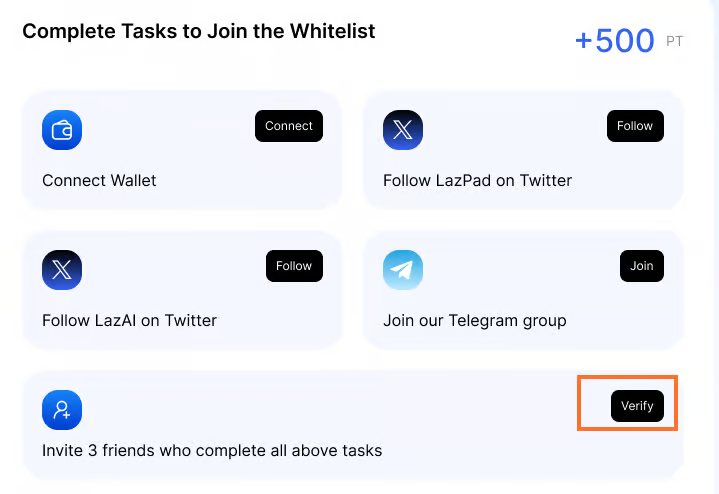
Task: Select 'Follow LazAI on Twitter' text
Action: pyautogui.click(x=129, y=321)
